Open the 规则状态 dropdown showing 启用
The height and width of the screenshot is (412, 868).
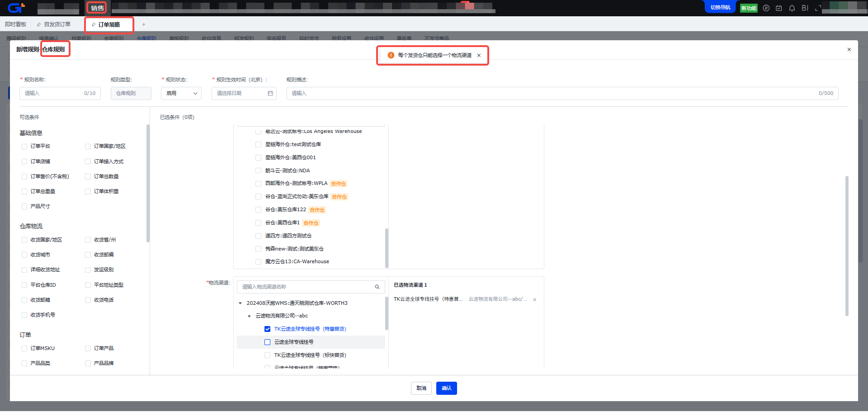pyautogui.click(x=181, y=93)
